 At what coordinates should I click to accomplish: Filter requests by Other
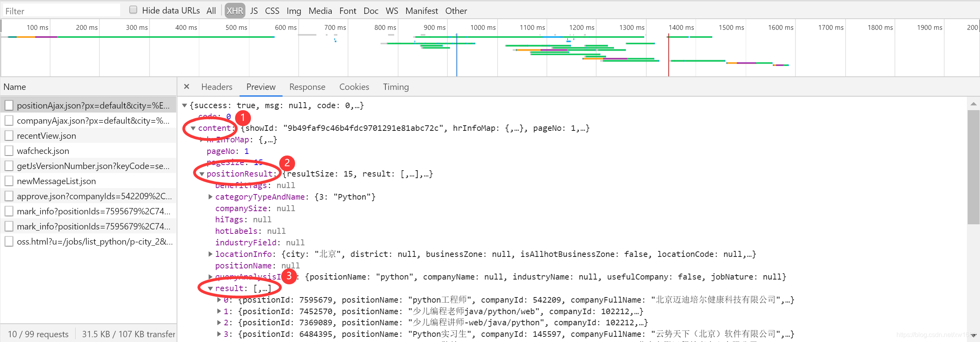pyautogui.click(x=456, y=11)
